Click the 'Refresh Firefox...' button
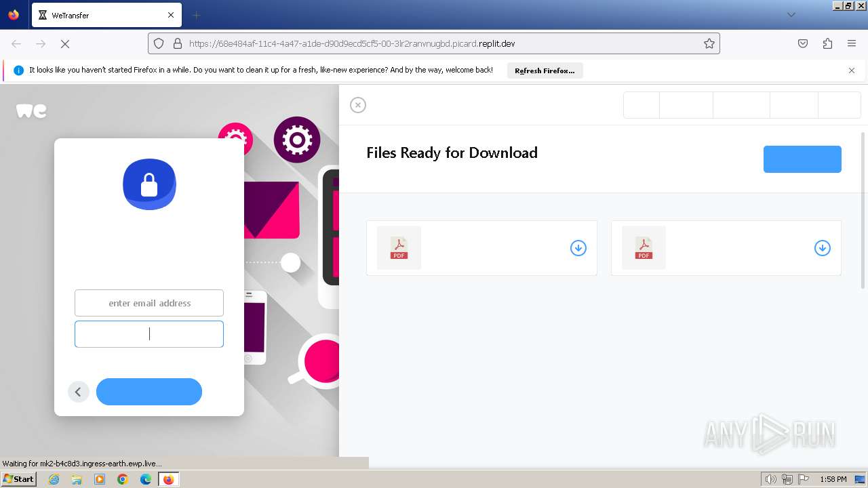 [x=545, y=70]
